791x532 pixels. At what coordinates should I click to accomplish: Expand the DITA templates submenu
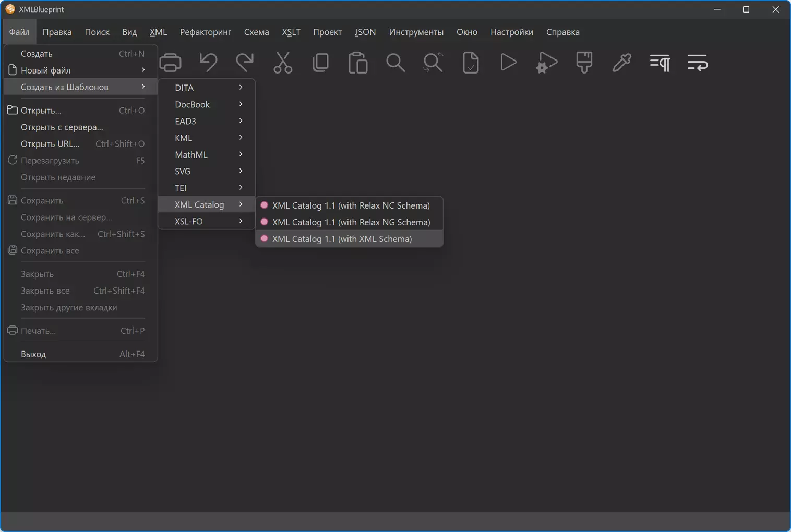click(x=207, y=88)
